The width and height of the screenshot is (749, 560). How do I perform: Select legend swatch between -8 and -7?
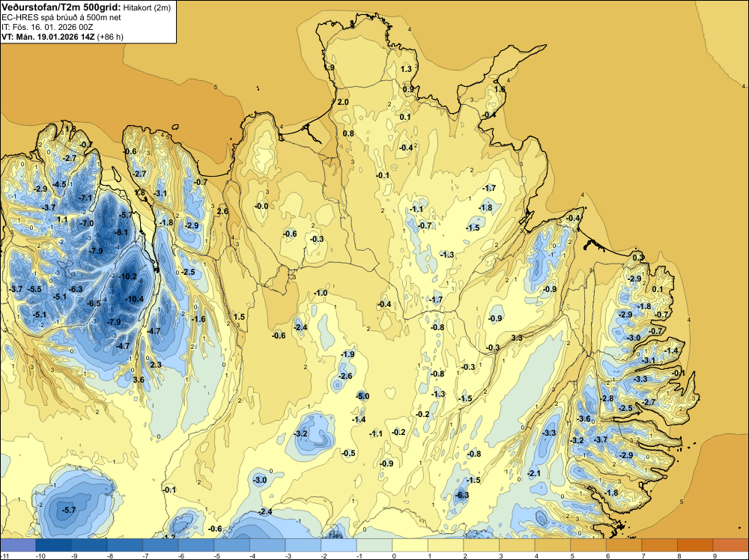coord(124,545)
